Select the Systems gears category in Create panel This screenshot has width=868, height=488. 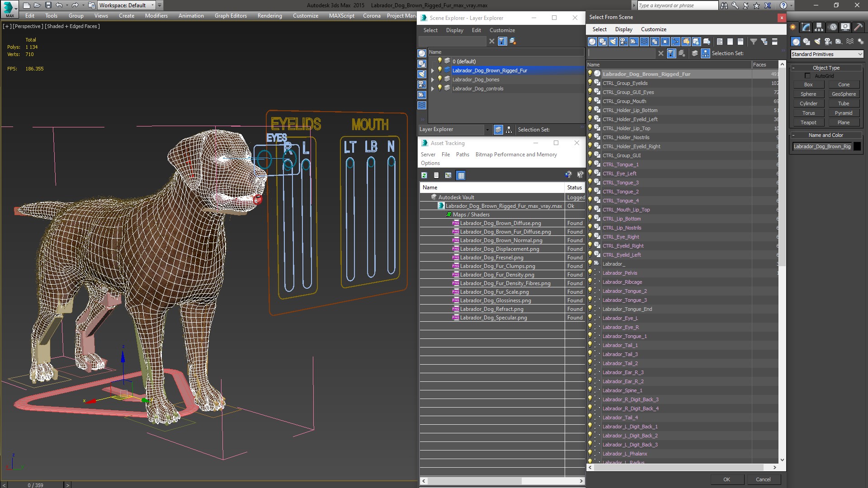pos(861,42)
